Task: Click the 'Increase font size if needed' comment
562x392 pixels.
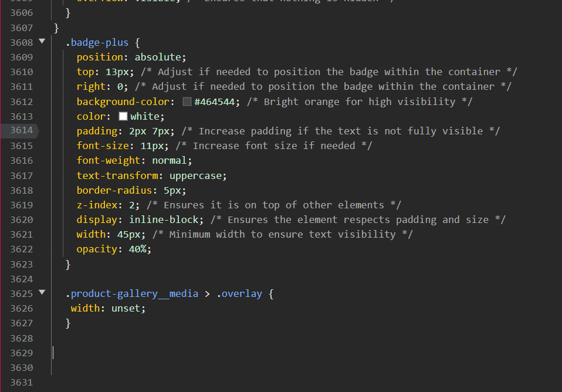Action: click(x=274, y=146)
